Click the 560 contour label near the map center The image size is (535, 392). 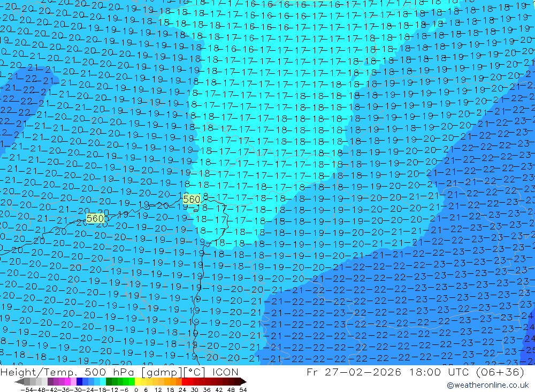[x=192, y=199]
